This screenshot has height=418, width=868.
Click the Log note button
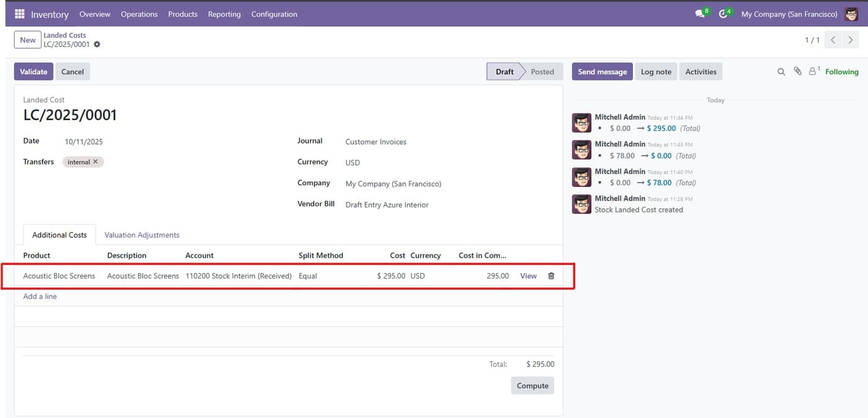656,72
